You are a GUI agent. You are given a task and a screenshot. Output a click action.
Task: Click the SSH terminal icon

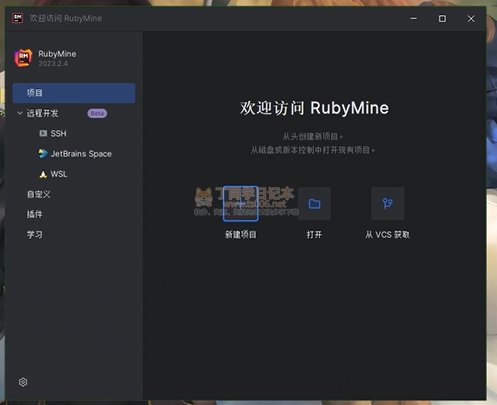click(43, 133)
